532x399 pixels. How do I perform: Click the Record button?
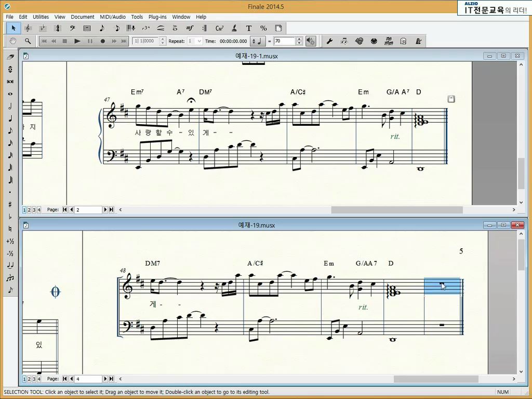102,41
